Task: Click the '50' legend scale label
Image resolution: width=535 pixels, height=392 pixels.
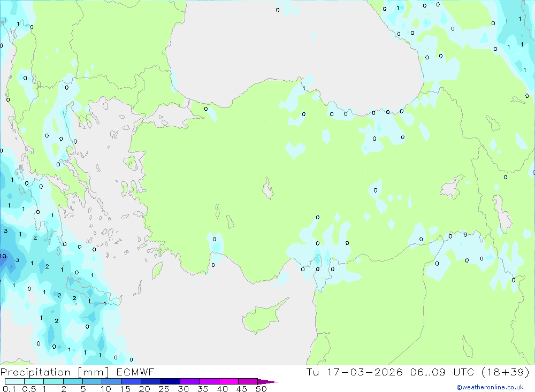Action: pos(261,389)
